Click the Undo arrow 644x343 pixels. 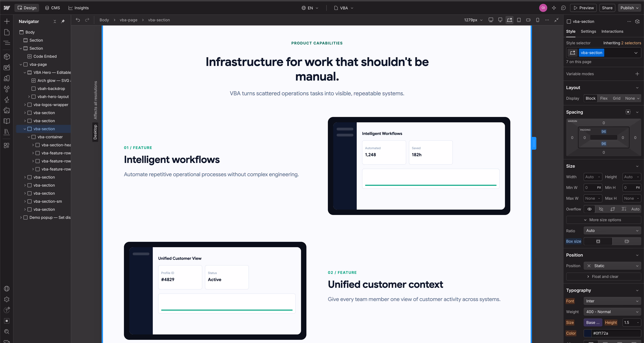(78, 20)
